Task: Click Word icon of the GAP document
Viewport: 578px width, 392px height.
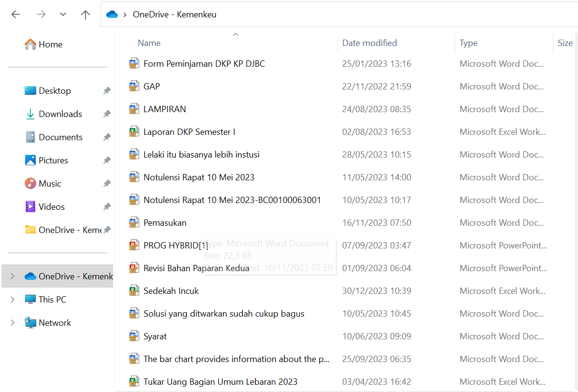Action: [134, 87]
